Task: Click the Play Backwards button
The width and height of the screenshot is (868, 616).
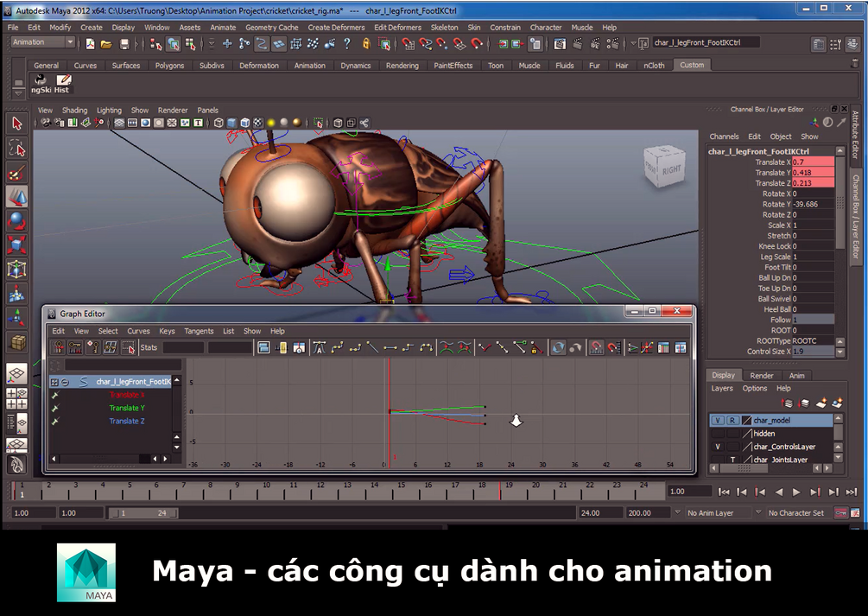Action: click(779, 492)
